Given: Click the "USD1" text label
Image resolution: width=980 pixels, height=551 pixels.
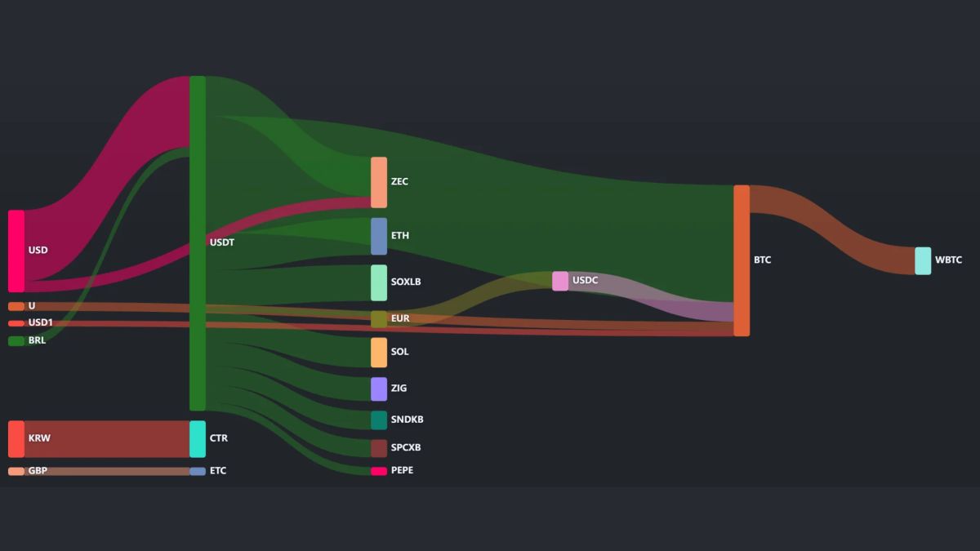Looking at the screenshot, I should (x=41, y=323).
